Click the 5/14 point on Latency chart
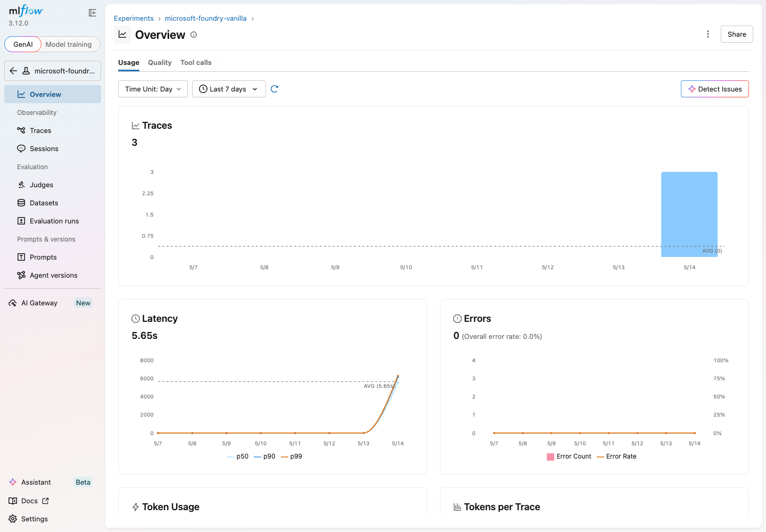Image resolution: width=766 pixels, height=532 pixels. pos(398,377)
